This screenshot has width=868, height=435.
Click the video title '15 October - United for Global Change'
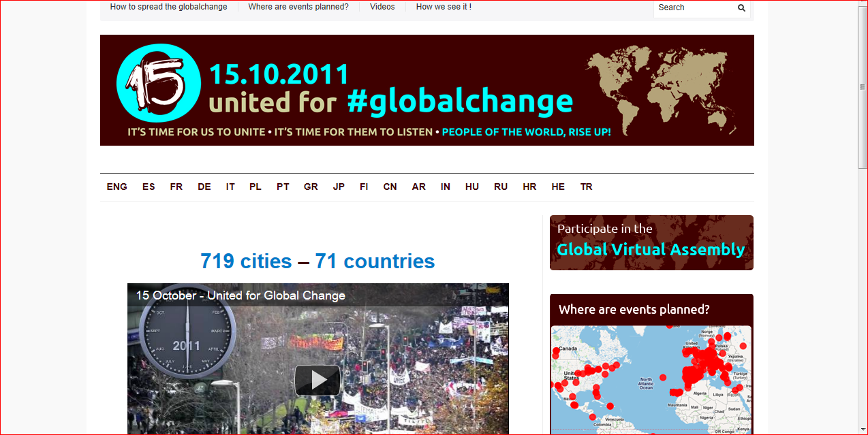pyautogui.click(x=241, y=295)
